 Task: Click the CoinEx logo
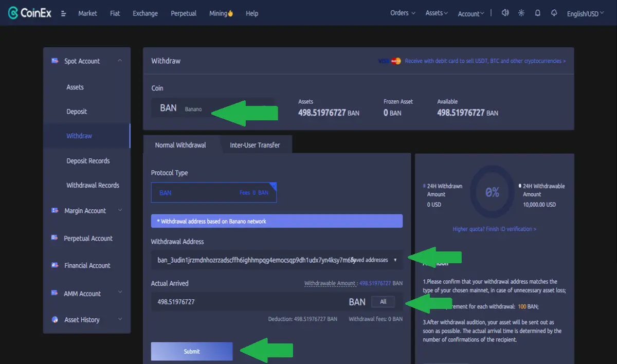click(29, 13)
